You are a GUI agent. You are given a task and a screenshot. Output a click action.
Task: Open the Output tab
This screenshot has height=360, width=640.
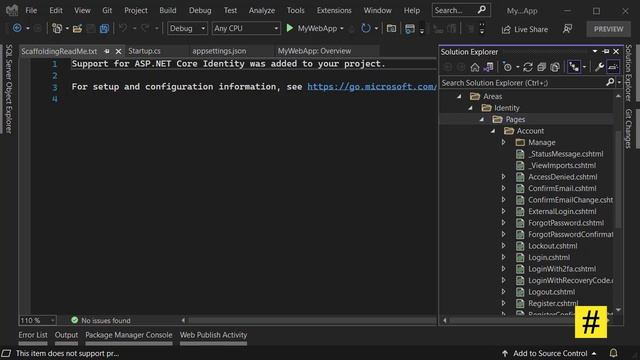(66, 335)
